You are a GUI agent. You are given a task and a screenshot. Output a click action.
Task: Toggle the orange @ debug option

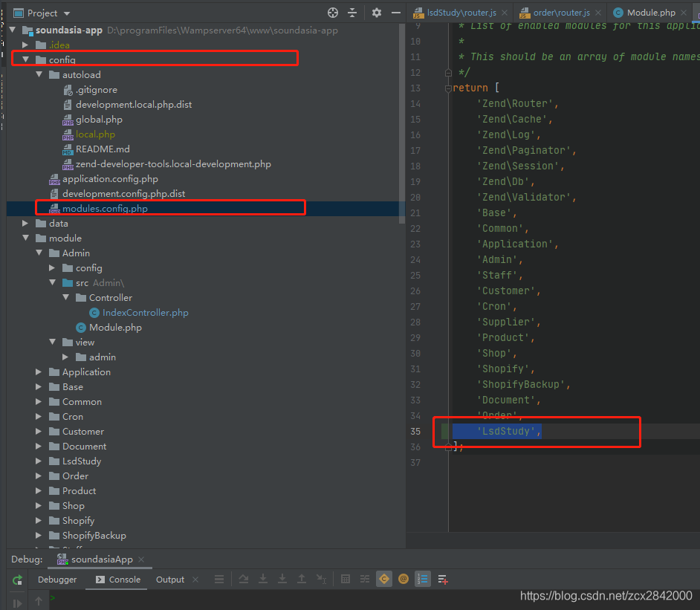[x=404, y=580]
